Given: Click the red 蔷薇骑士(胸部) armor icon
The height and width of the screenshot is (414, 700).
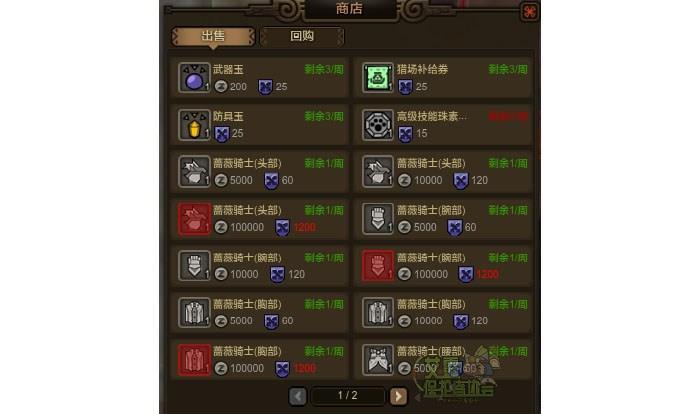Looking at the screenshot, I should (x=194, y=360).
